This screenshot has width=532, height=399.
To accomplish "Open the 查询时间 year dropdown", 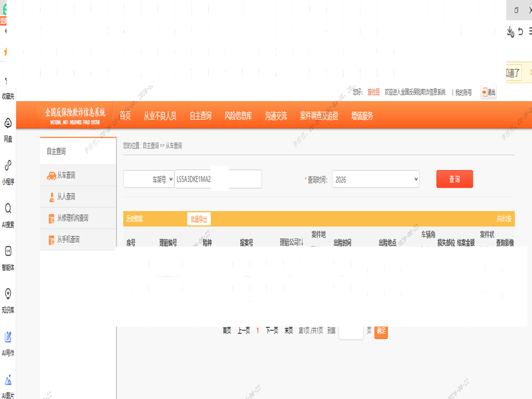I will point(376,179).
